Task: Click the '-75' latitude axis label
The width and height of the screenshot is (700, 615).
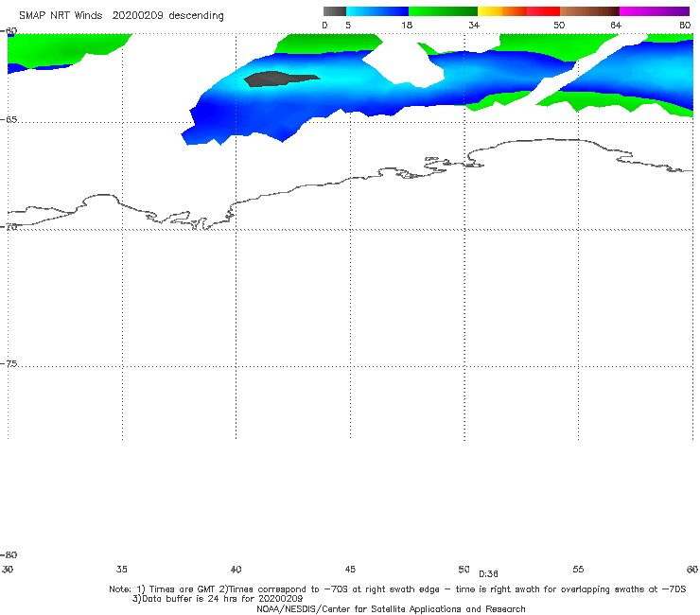Action: click(9, 363)
